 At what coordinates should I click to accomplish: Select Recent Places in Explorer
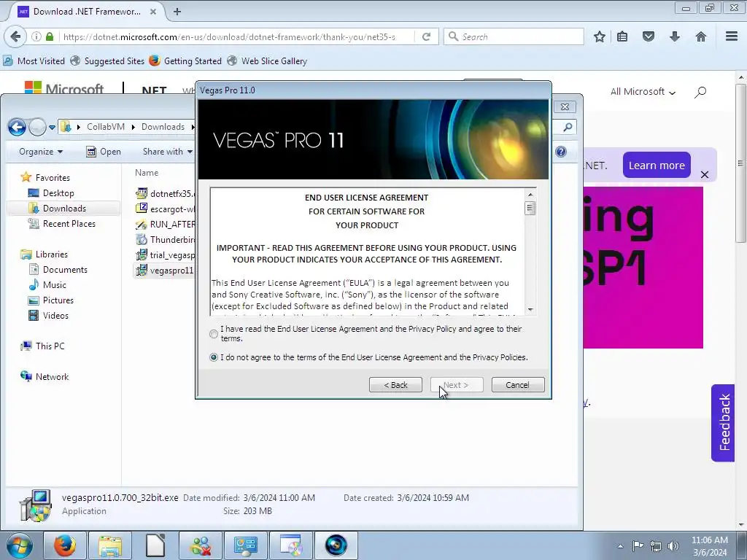coord(69,223)
